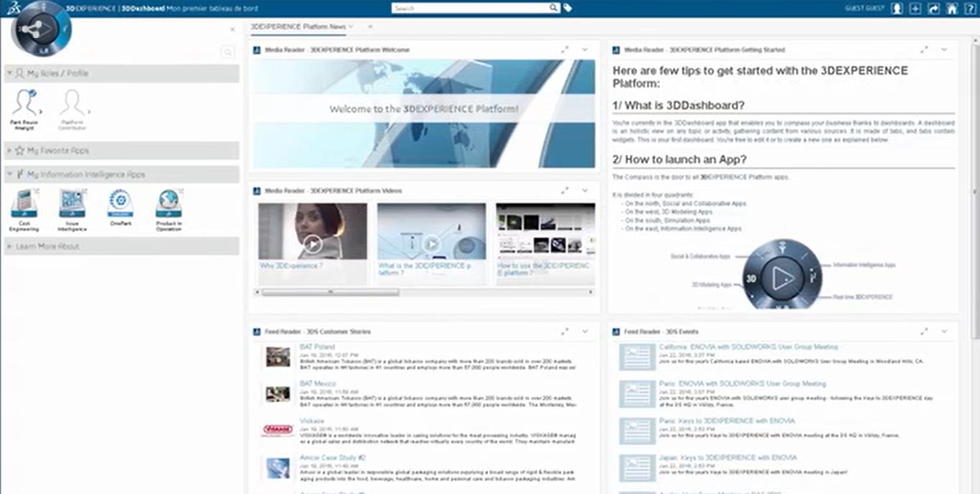Open the help question mark icon

coord(970,8)
